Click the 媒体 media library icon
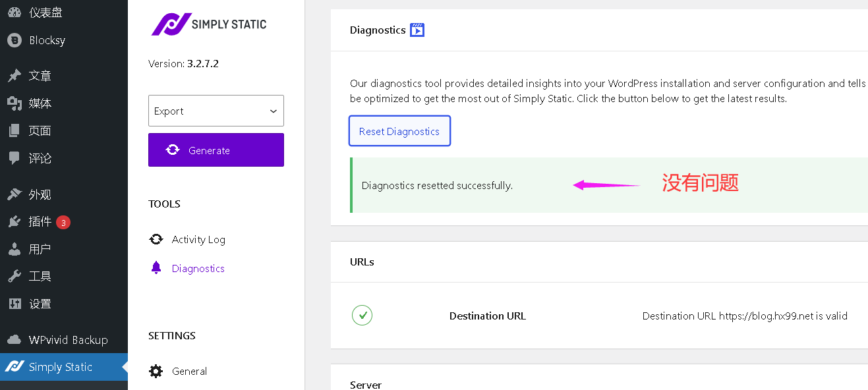This screenshot has width=868, height=390. pos(14,103)
